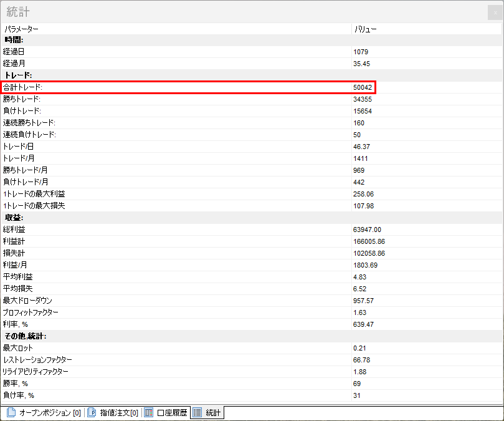This screenshot has height=421, width=504.
Task: Click the 収益 section header
Action: 14,218
